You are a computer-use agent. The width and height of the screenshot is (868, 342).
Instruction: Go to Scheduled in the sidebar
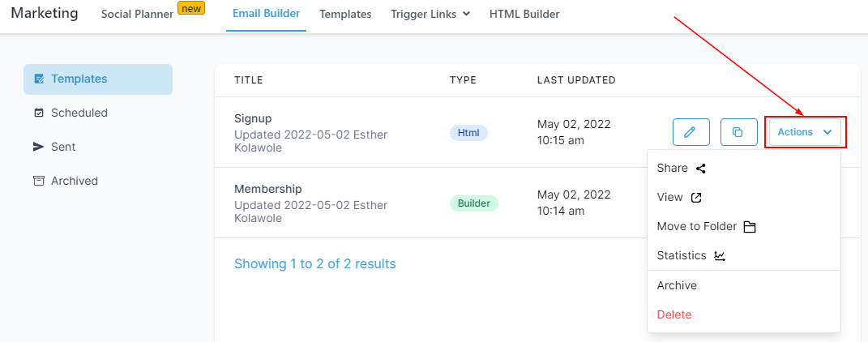tap(79, 113)
